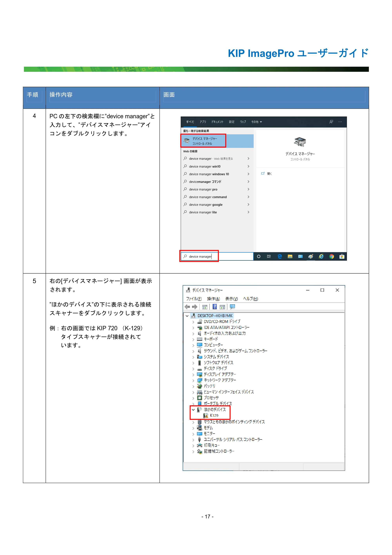392x555 pixels.
Task: Click Scan for hardware changes toolbar icon
Action: [x=232, y=307]
